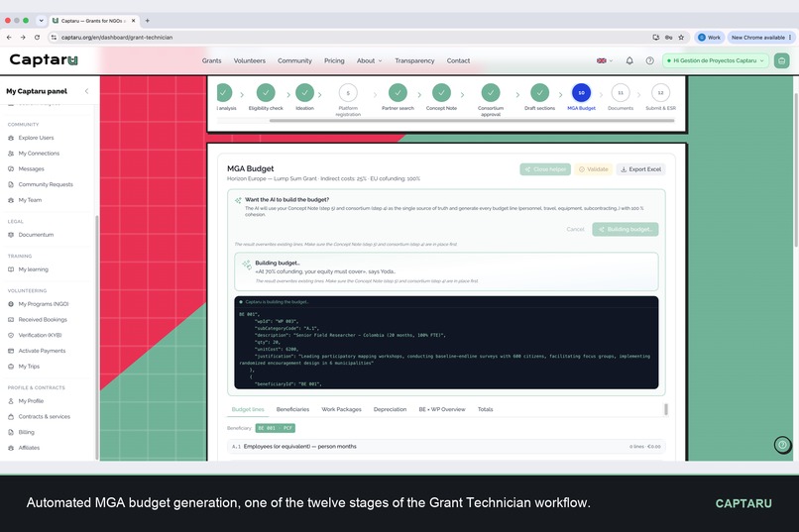The width and height of the screenshot is (799, 532).
Task: Open the Chrome tab search dropdown
Action: [42, 21]
